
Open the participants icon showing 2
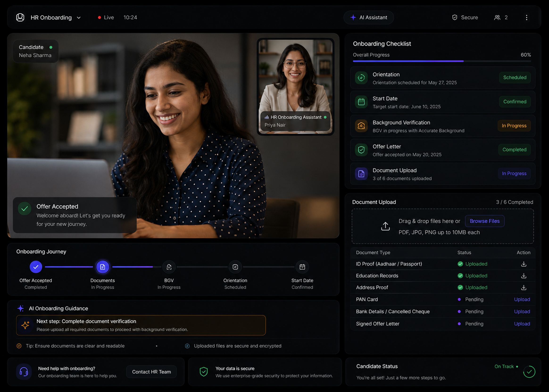click(497, 17)
